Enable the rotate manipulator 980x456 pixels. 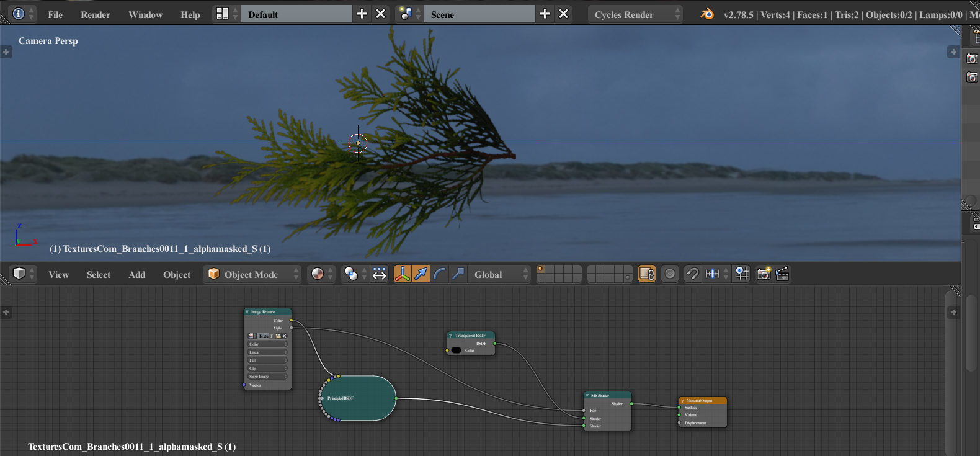(440, 274)
